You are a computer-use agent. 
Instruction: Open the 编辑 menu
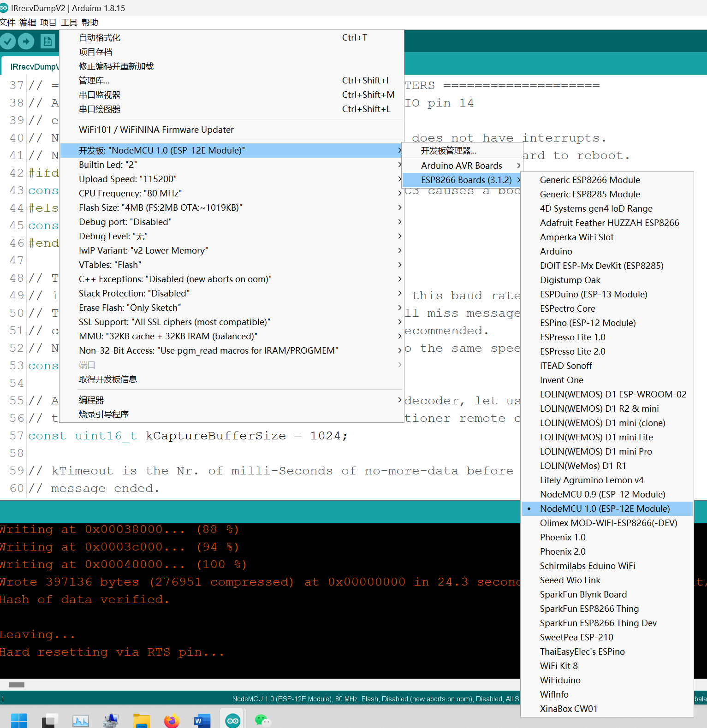point(28,22)
